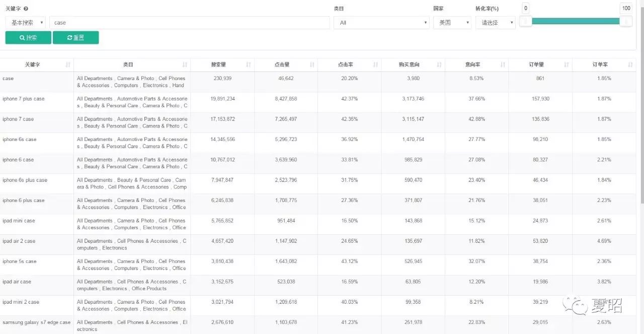The height and width of the screenshot is (334, 644).
Task: Click order rate value 4.69%
Action: (604, 241)
